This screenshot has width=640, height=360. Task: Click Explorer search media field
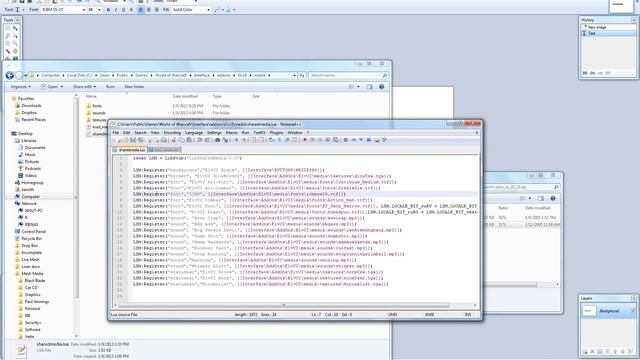point(348,76)
